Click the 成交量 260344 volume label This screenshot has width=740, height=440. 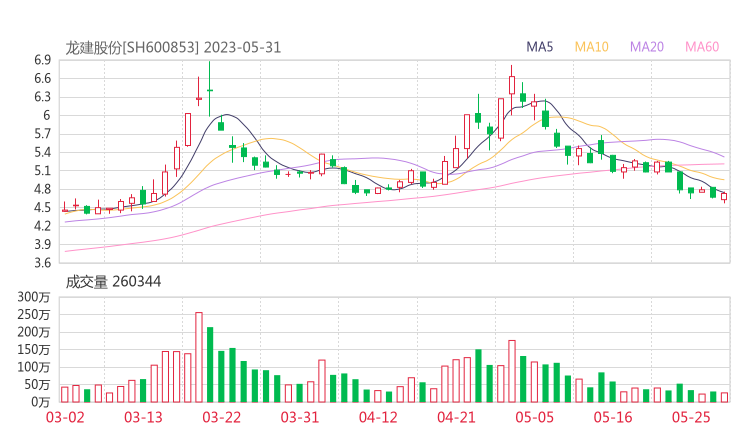click(x=113, y=282)
